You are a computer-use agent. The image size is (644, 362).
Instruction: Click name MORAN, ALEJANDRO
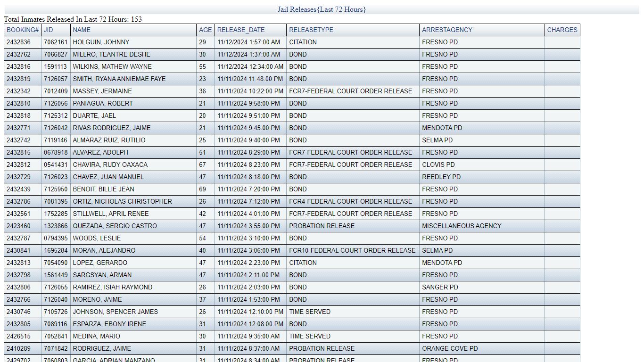(x=104, y=250)
